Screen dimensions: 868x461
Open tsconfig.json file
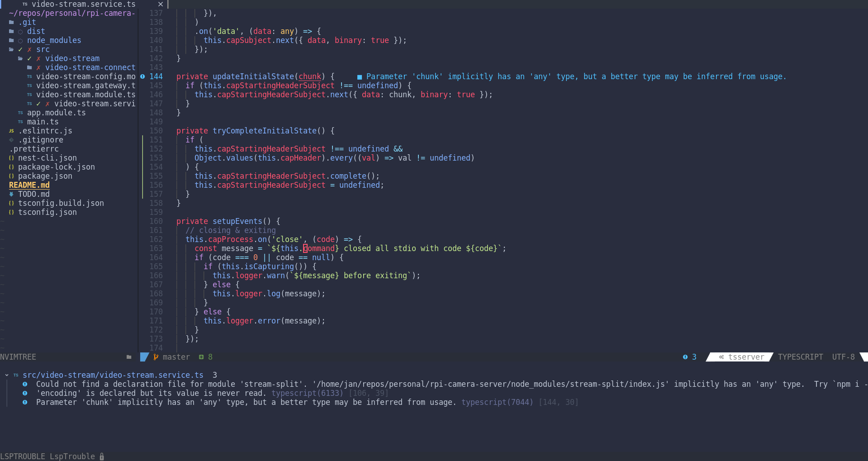tap(47, 212)
